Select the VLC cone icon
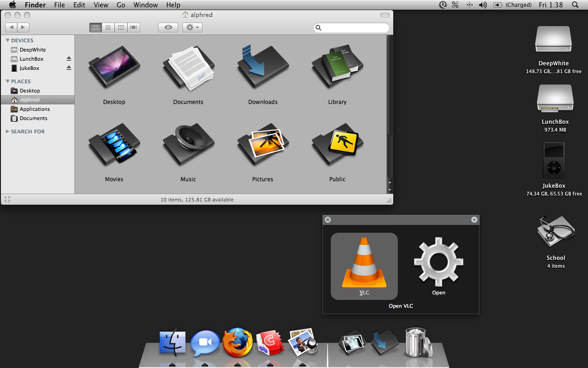 click(364, 263)
